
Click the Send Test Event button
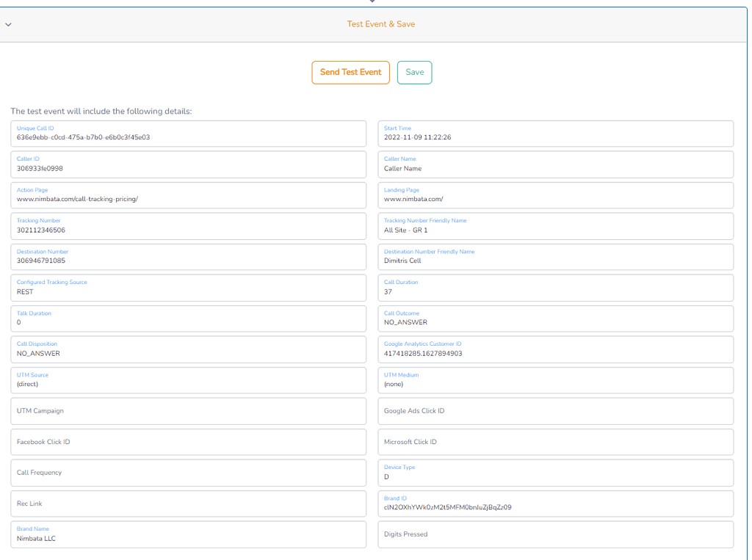point(350,72)
